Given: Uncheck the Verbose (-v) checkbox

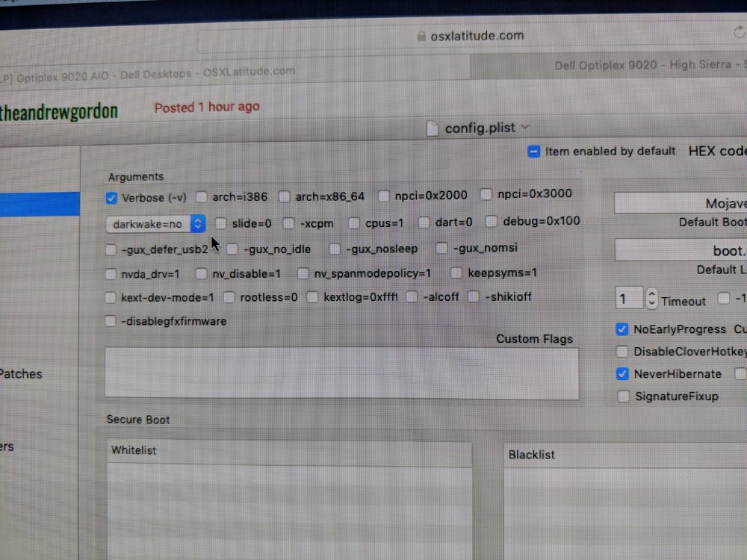Looking at the screenshot, I should coord(111,198).
